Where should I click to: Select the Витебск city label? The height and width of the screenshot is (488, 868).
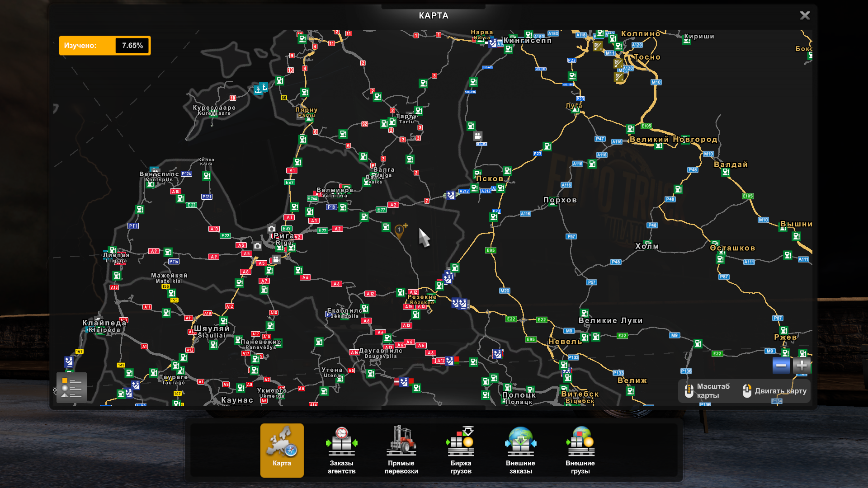[580, 394]
